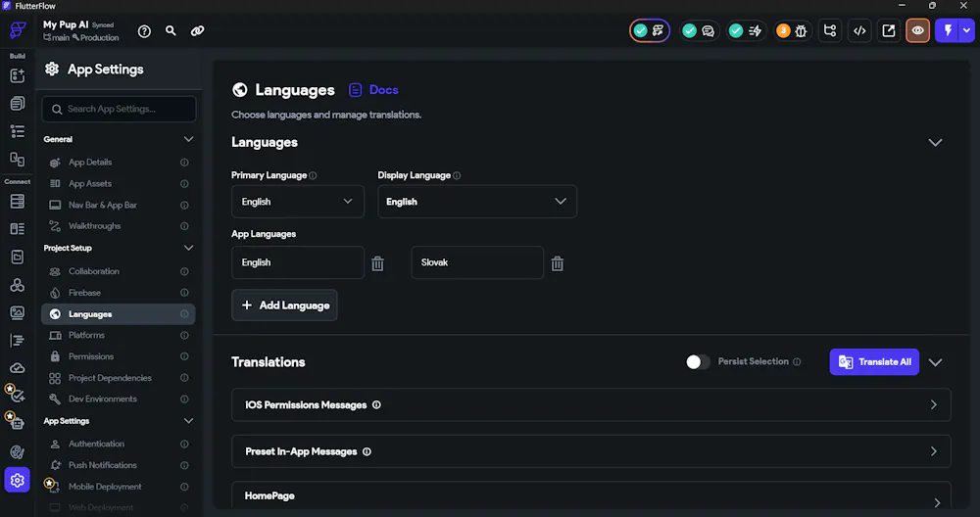Image resolution: width=980 pixels, height=517 pixels.
Task: Open the widget tree icon in left rail
Action: pyautogui.click(x=18, y=131)
